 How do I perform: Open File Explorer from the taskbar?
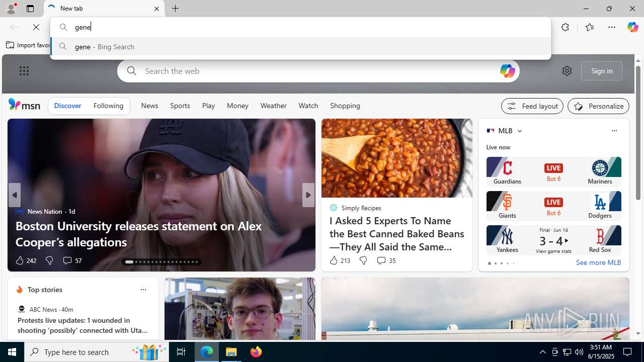(231, 352)
